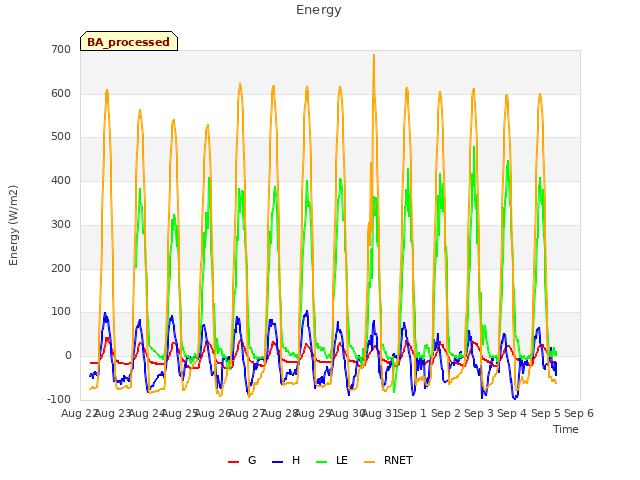Click the Sep 2 x-axis label
Image resolution: width=640 pixels, height=480 pixels.
click(446, 413)
